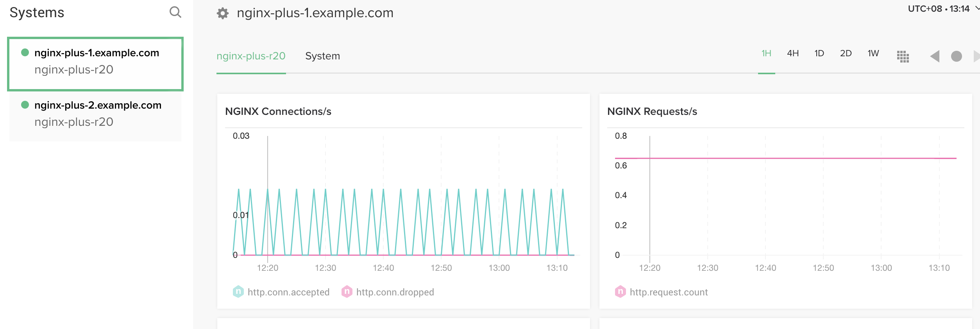Screen dimensions: 980x329
Task: Click the 13:00 label in Requests chart
Action: tap(881, 268)
